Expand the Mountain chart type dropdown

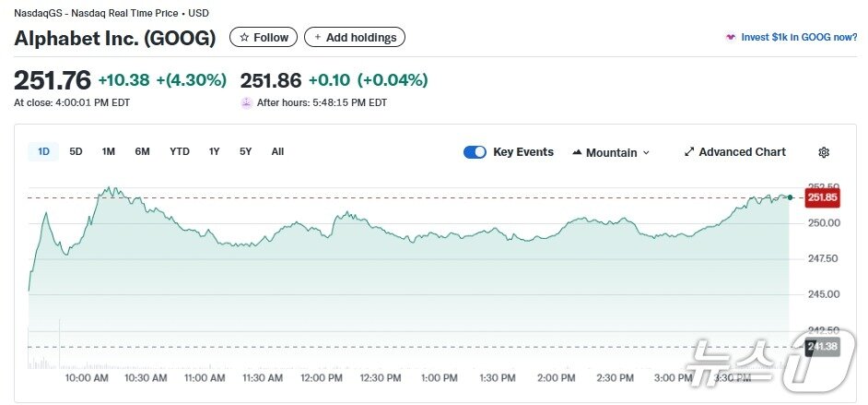coord(646,153)
